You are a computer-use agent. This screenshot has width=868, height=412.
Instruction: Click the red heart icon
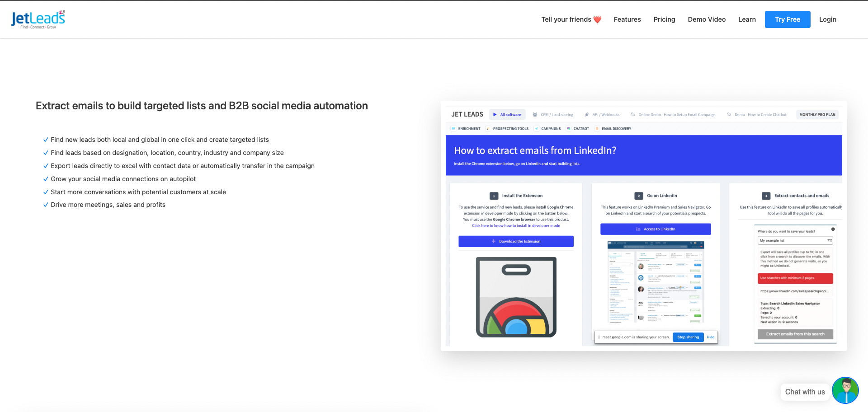click(597, 19)
